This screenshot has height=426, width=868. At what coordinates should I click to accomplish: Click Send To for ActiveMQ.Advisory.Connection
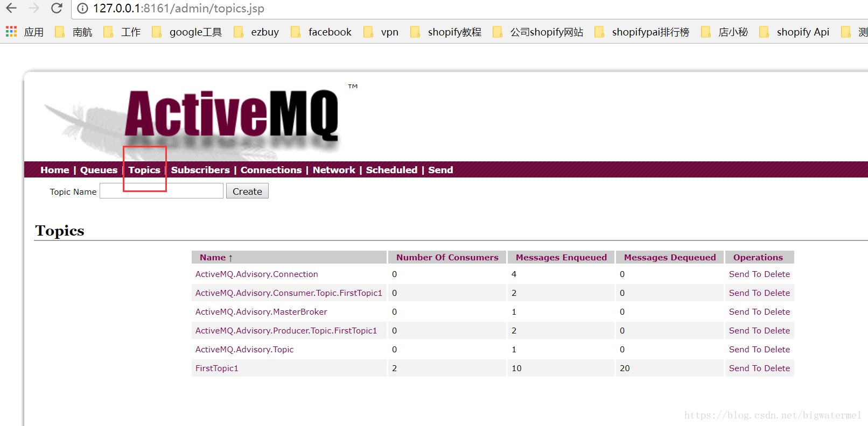coord(745,274)
